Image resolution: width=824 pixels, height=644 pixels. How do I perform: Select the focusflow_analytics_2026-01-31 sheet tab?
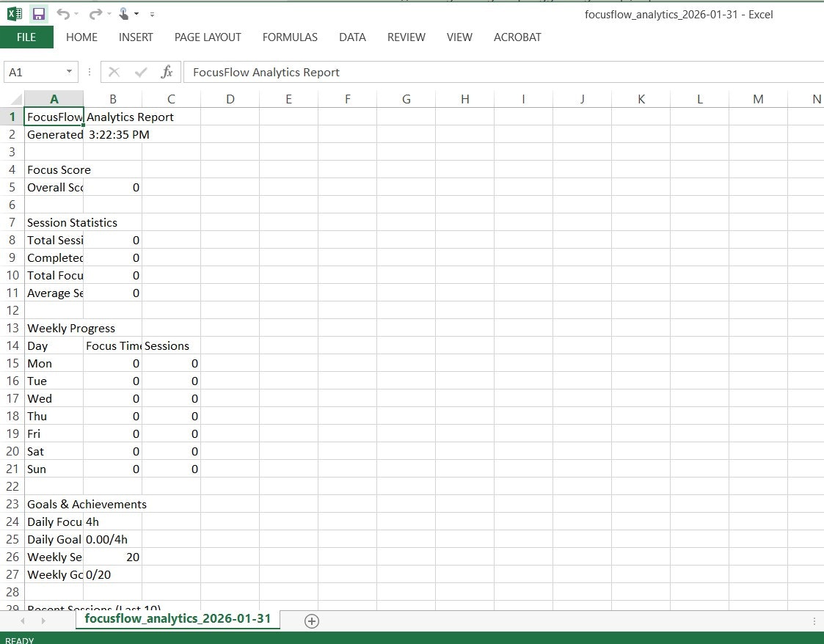[x=178, y=619]
